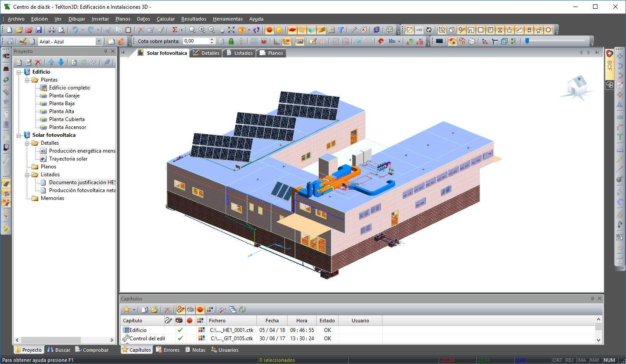This screenshot has height=364, width=626.
Task: Click the stairs element icon
Action: coord(519,30)
